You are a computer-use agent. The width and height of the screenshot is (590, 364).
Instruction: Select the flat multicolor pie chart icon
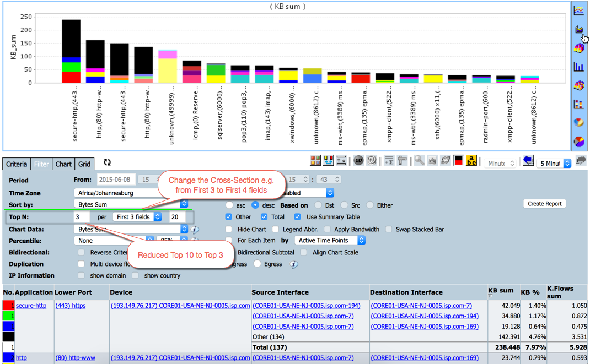coord(579,141)
